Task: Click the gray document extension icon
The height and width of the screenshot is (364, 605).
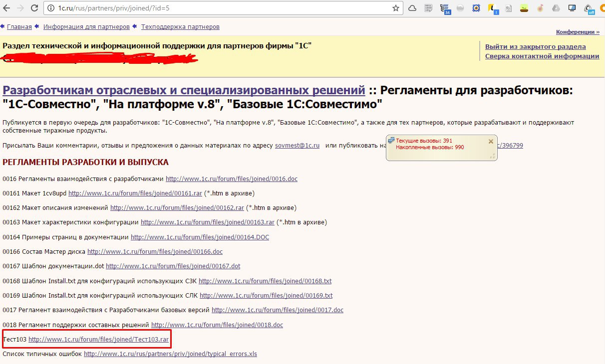Action: pos(508,8)
